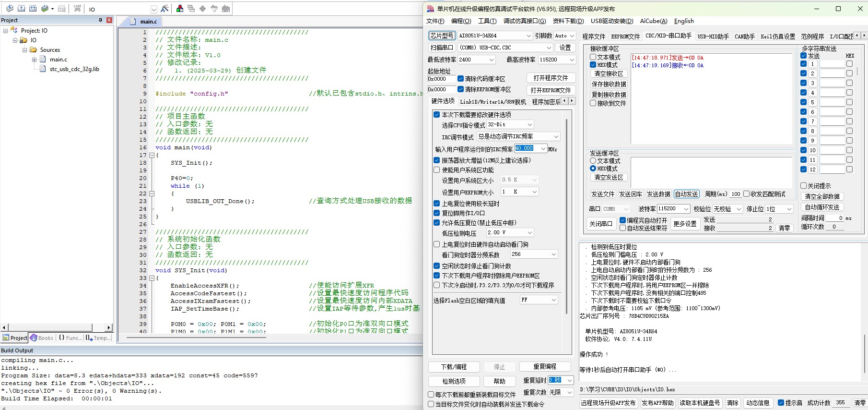868x410 pixels.
Task: Click the Build target icon in Keil toolbar
Action: [22, 9]
